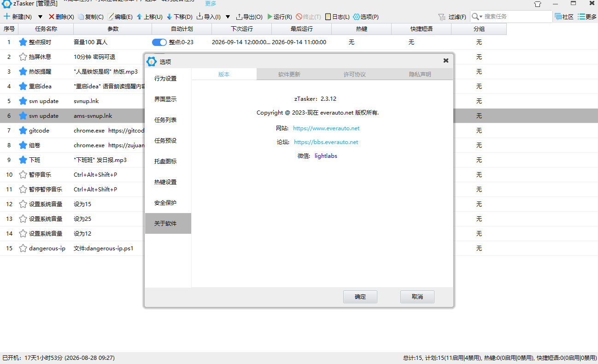598x364 pixels.
Task: Toggle the 整点:0-23 auto plan switch
Action: click(x=159, y=42)
